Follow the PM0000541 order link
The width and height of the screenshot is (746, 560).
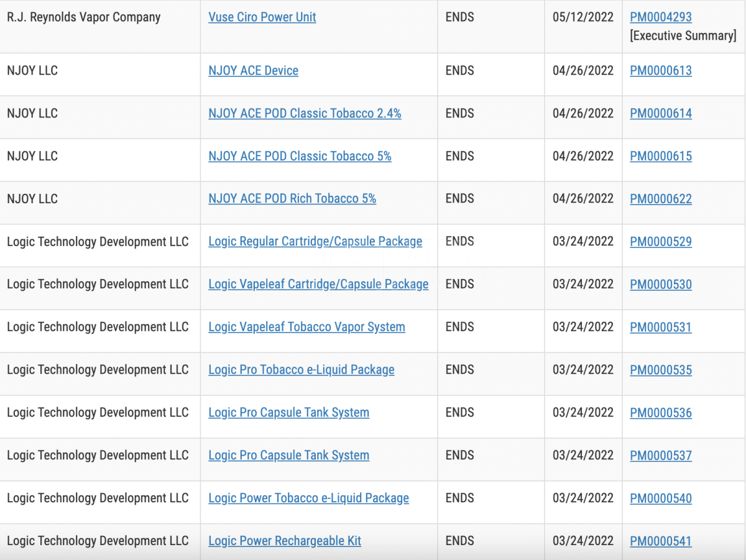click(661, 542)
